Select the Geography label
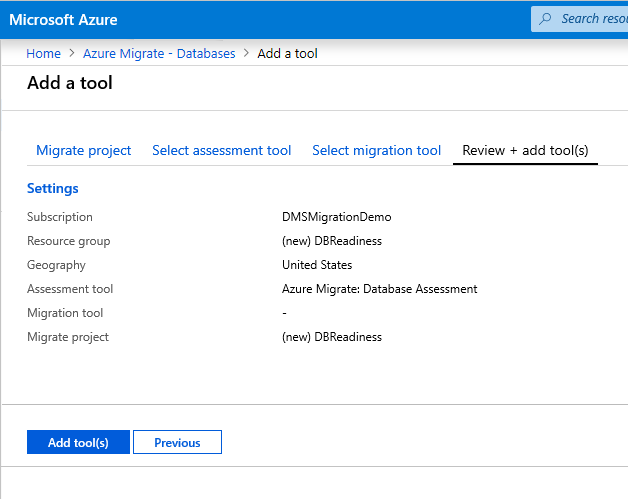This screenshot has width=628, height=499. pyautogui.click(x=56, y=265)
